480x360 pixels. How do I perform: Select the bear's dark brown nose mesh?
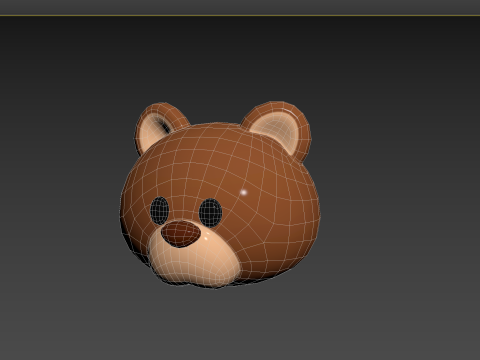pyautogui.click(x=181, y=233)
